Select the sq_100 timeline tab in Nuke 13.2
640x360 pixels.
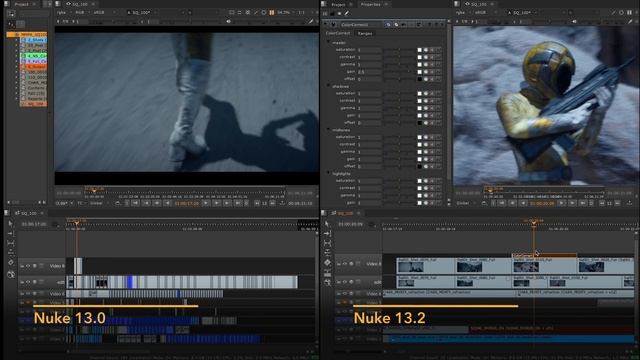(x=345, y=213)
